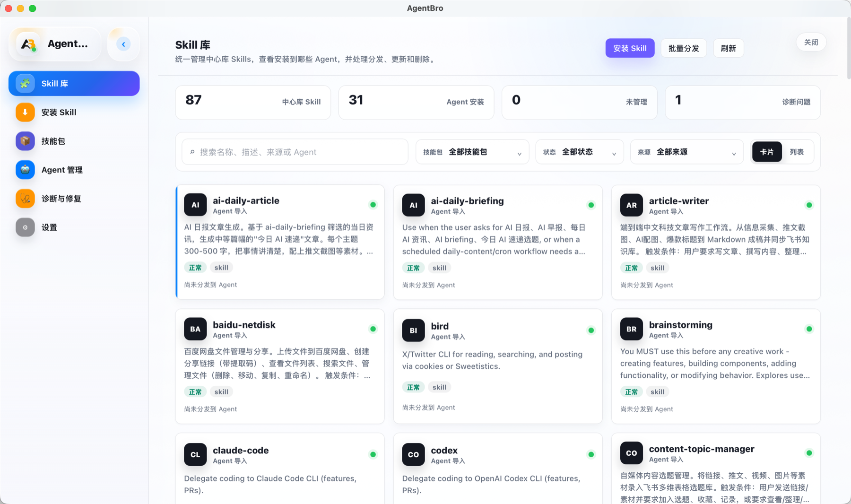This screenshot has width=851, height=504.
Task: Click 尚未分发到 Agent under ai-daily-briefing
Action: coord(428,285)
